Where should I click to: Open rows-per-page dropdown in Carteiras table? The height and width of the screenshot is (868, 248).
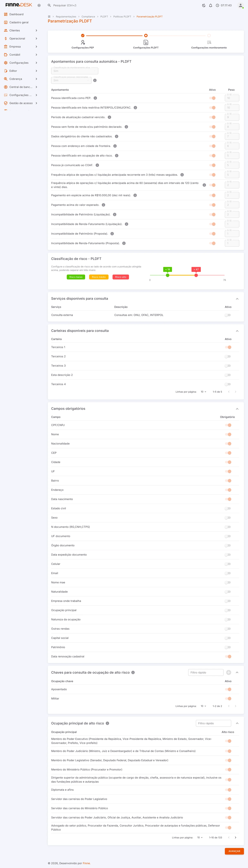click(x=204, y=392)
